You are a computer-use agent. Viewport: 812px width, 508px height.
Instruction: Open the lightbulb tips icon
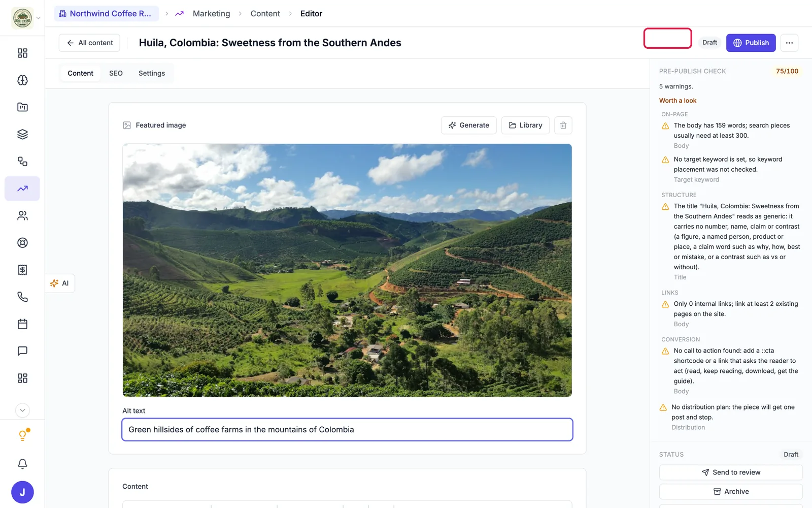[x=22, y=435]
